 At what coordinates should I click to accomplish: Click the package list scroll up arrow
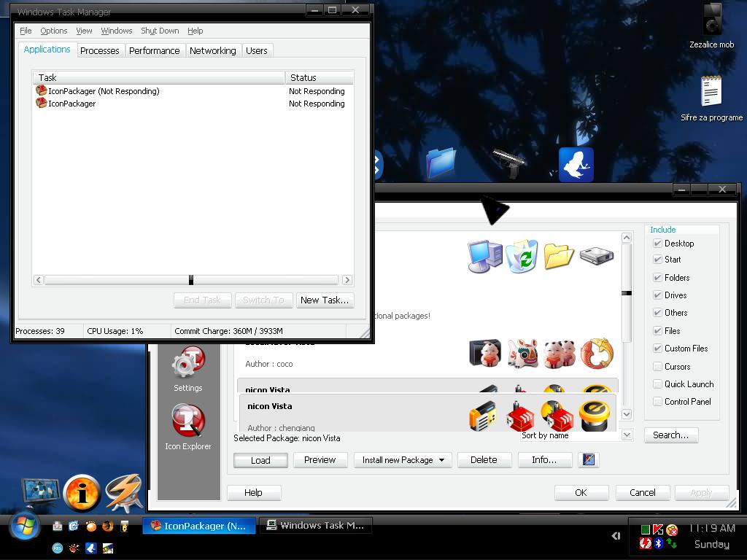point(627,238)
